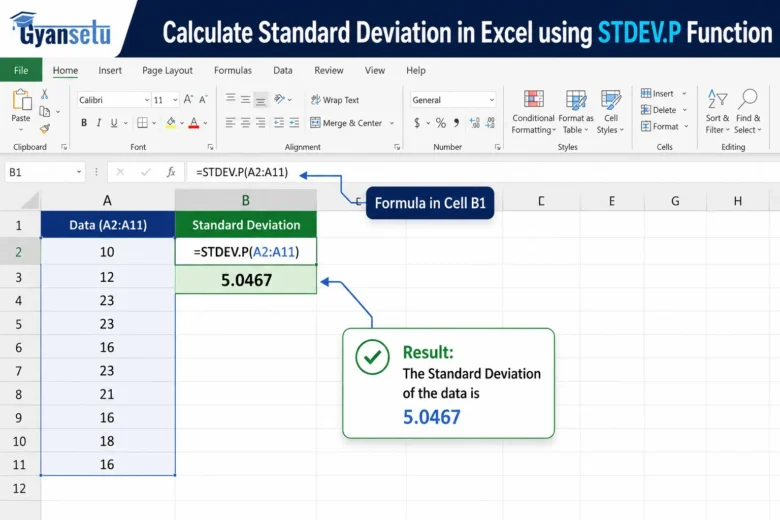This screenshot has width=780, height=520.
Task: Expand the Name Box dropdown arrow
Action: coord(79,172)
